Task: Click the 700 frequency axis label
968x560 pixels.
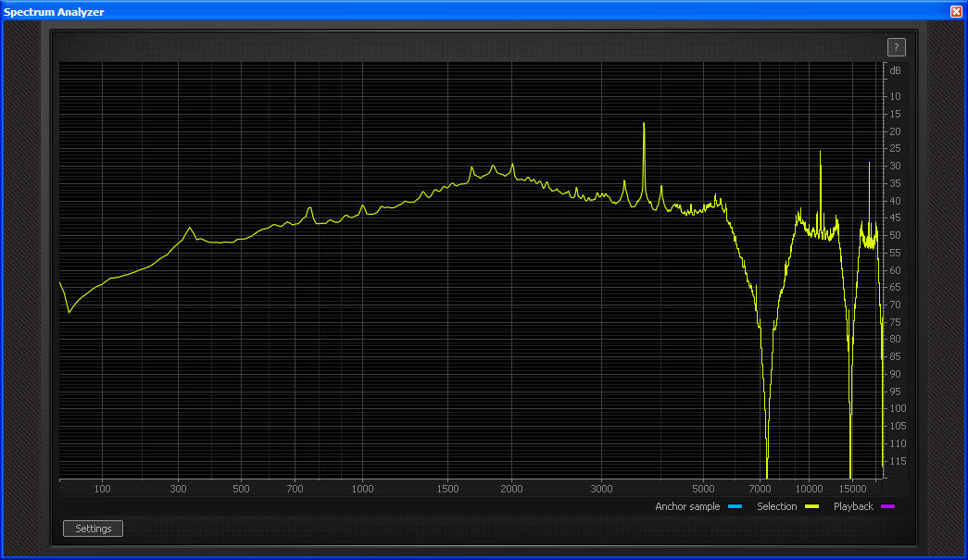Action: tap(295, 489)
